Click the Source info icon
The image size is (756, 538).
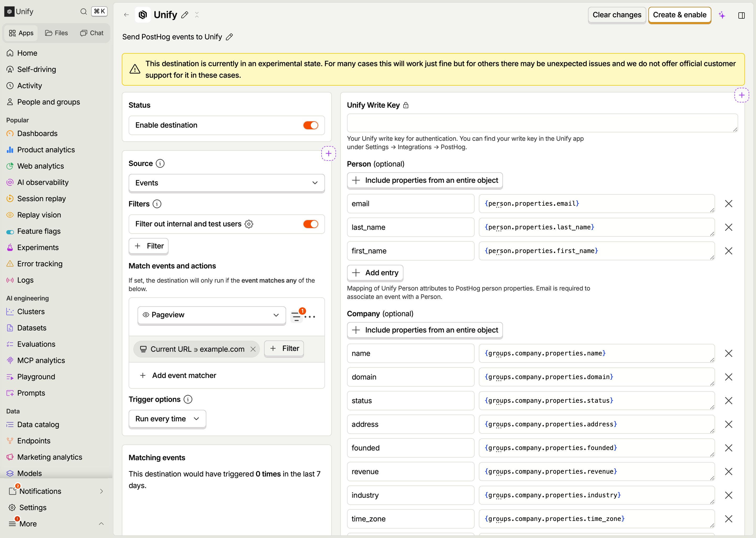point(160,163)
